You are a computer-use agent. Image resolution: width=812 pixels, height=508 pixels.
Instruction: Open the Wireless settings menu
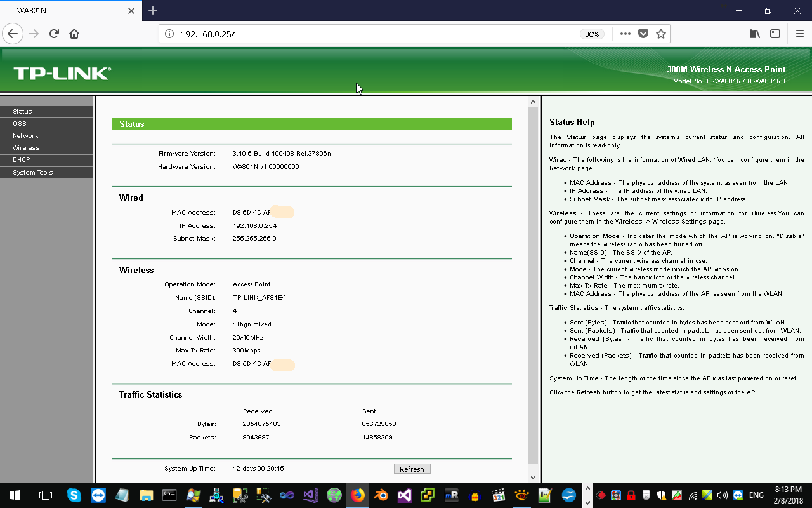(x=46, y=147)
